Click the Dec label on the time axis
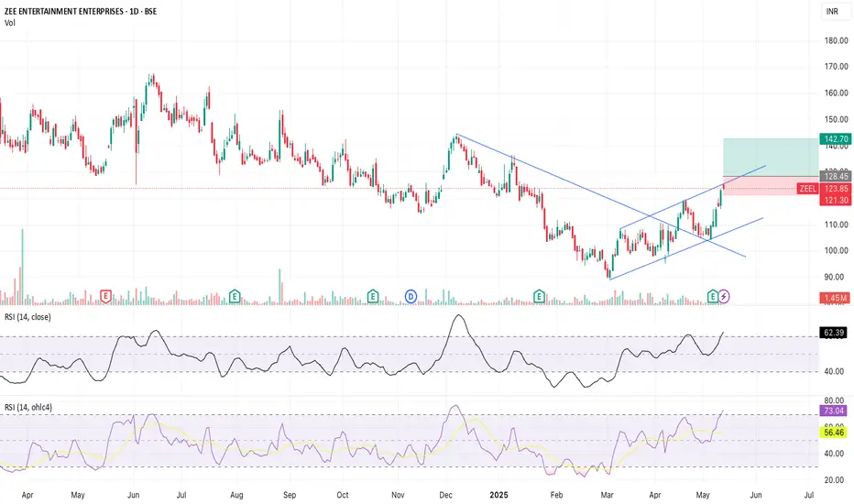 [445, 495]
